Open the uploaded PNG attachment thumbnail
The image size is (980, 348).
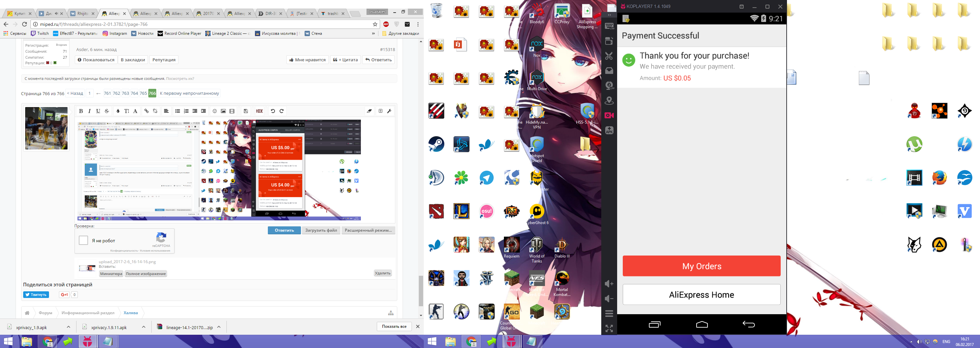tap(87, 268)
